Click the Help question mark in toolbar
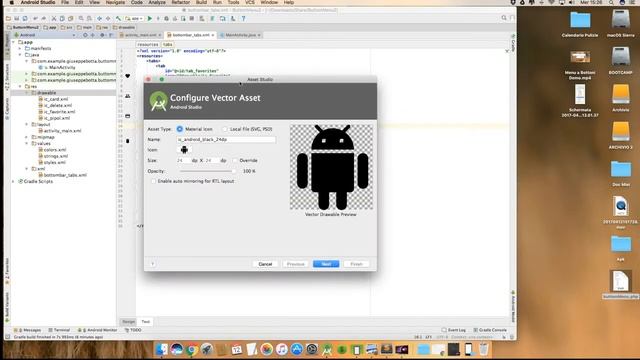This screenshot has width=640, height=360. point(243,18)
